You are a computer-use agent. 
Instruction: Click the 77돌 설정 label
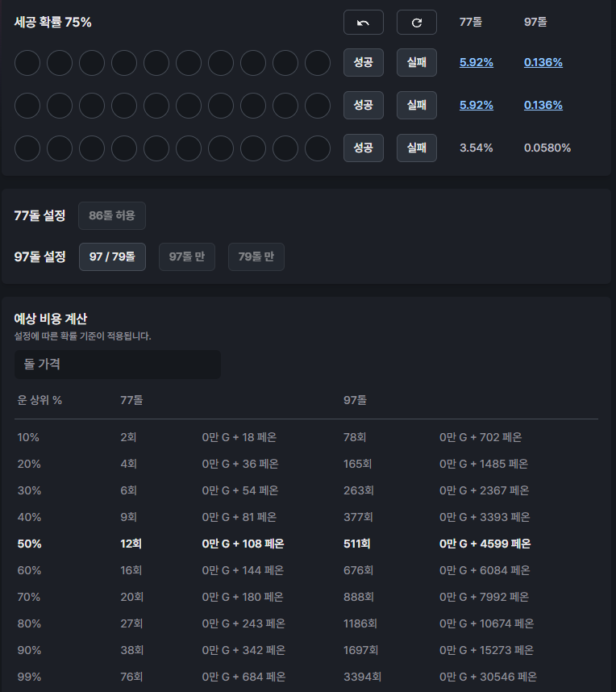click(40, 215)
